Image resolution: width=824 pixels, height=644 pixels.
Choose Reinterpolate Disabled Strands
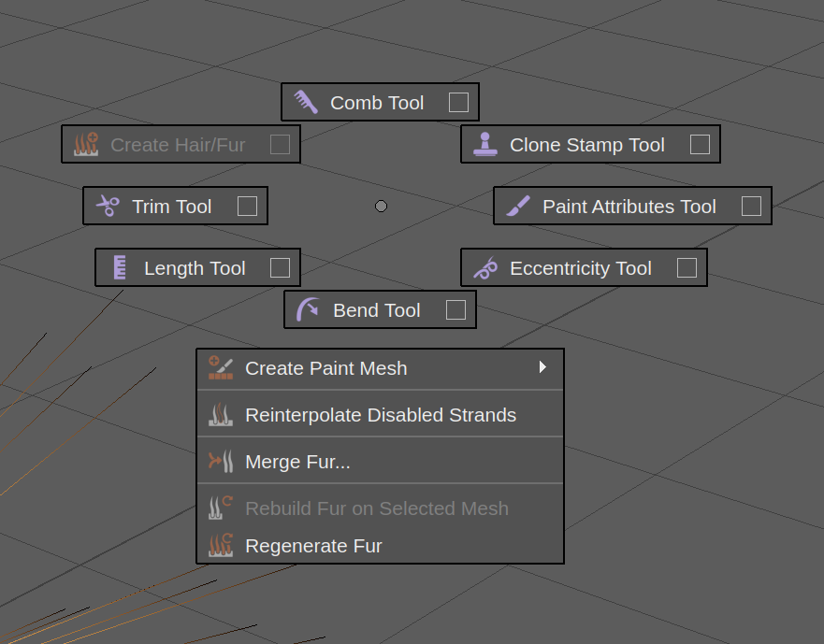pyautogui.click(x=380, y=414)
